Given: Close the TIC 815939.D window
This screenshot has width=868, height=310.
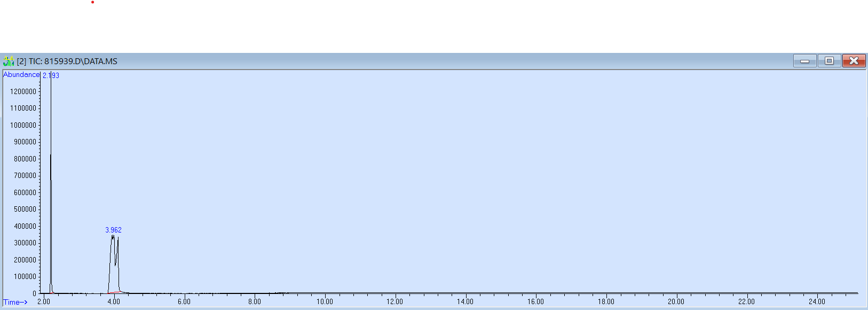Looking at the screenshot, I should click(854, 61).
